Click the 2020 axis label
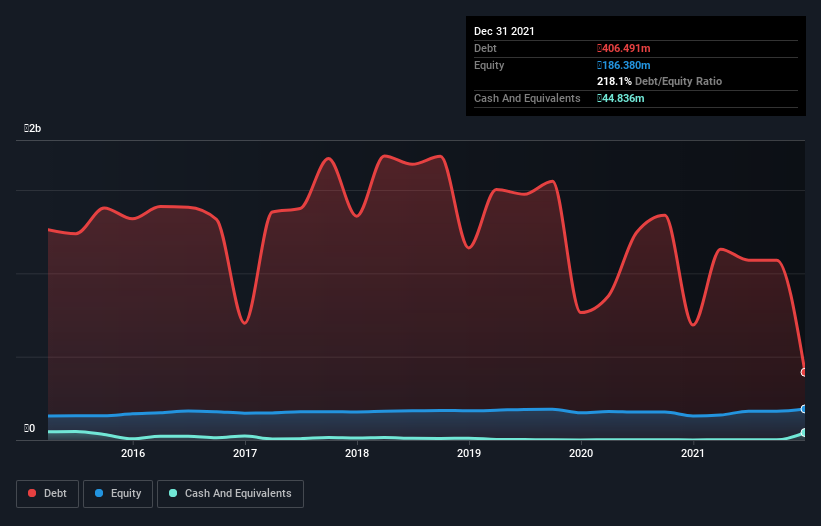Viewport: 821px width, 526px height. click(x=581, y=453)
